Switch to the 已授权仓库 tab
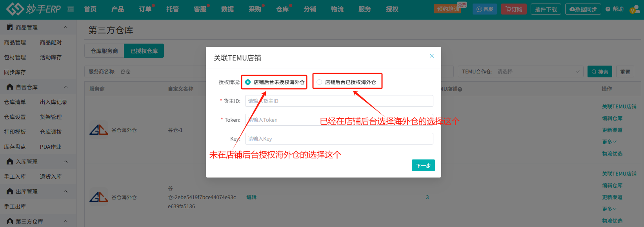 pyautogui.click(x=144, y=51)
